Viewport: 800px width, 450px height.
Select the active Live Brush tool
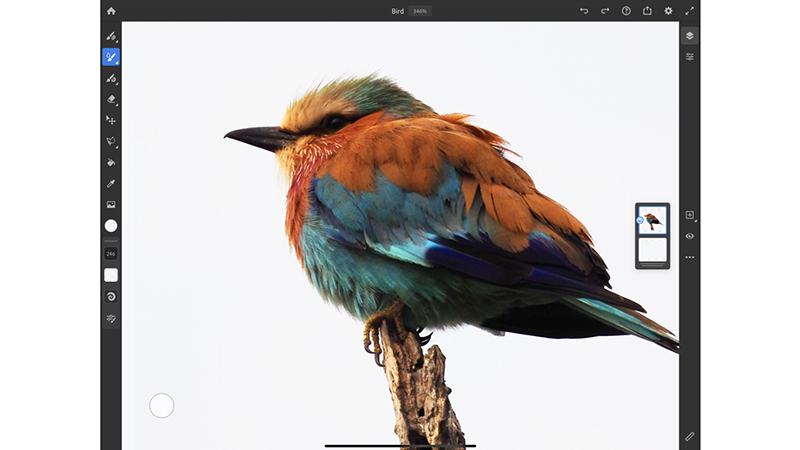tap(111, 57)
